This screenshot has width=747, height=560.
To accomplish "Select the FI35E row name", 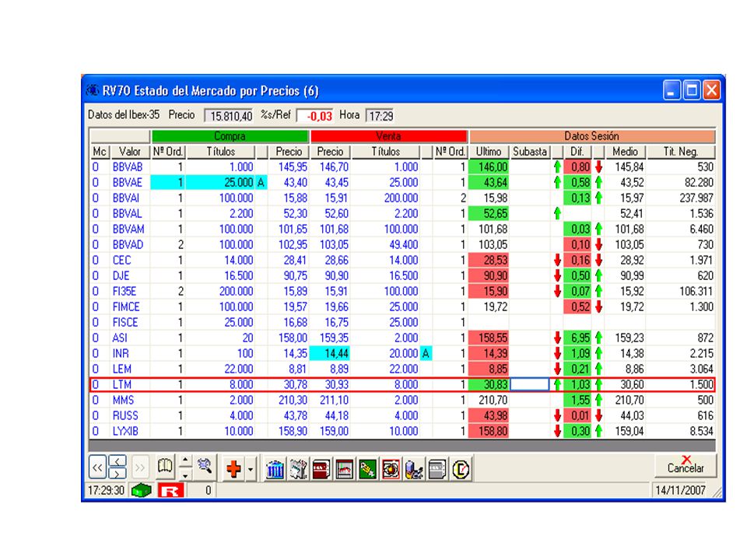I will (124, 292).
